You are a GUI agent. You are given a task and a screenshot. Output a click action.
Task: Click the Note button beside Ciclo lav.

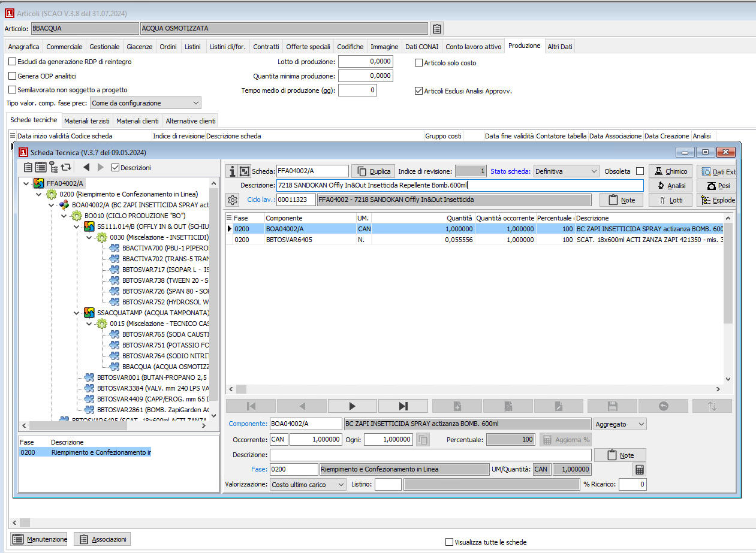[x=622, y=200]
